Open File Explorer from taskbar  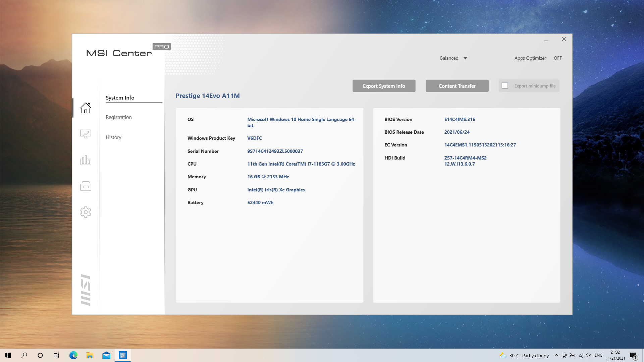[90, 355]
